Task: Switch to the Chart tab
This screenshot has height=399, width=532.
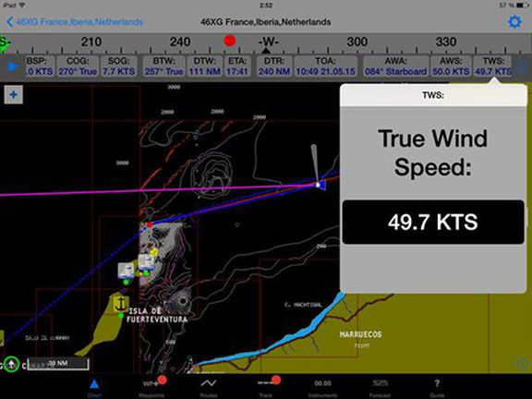Action: coord(94,388)
